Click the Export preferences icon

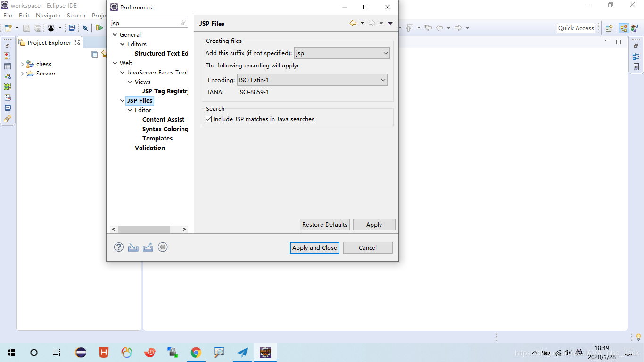tap(148, 247)
